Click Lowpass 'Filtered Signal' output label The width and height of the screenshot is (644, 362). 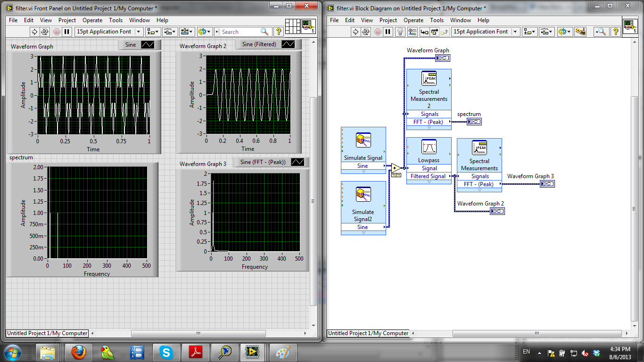(428, 176)
